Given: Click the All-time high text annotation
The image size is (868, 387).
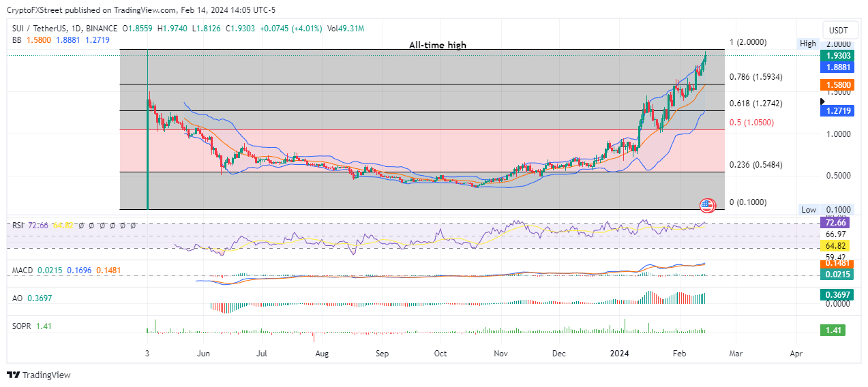Looking at the screenshot, I should [x=438, y=45].
